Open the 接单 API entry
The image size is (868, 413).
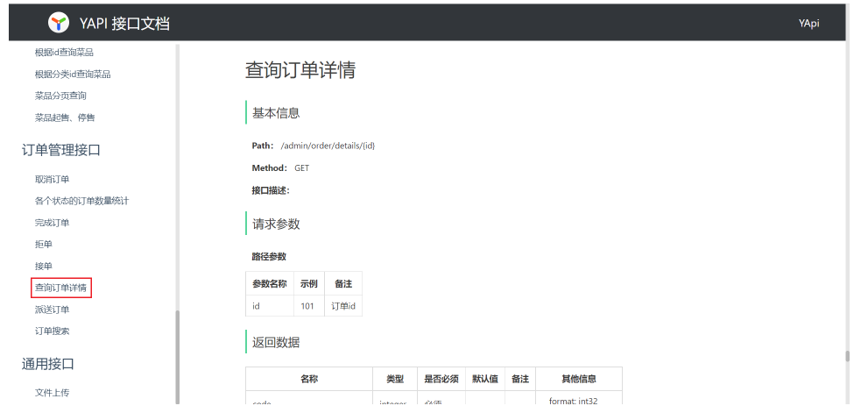(43, 266)
